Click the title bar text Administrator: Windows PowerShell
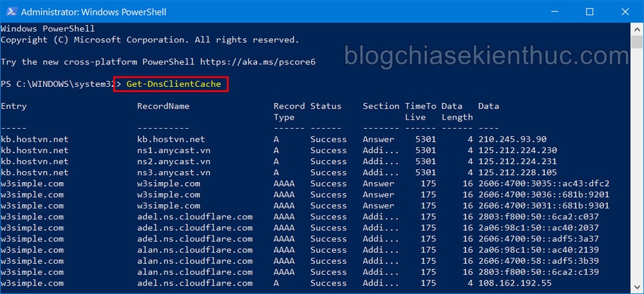Viewport: 644px width, 294px height. point(93,12)
